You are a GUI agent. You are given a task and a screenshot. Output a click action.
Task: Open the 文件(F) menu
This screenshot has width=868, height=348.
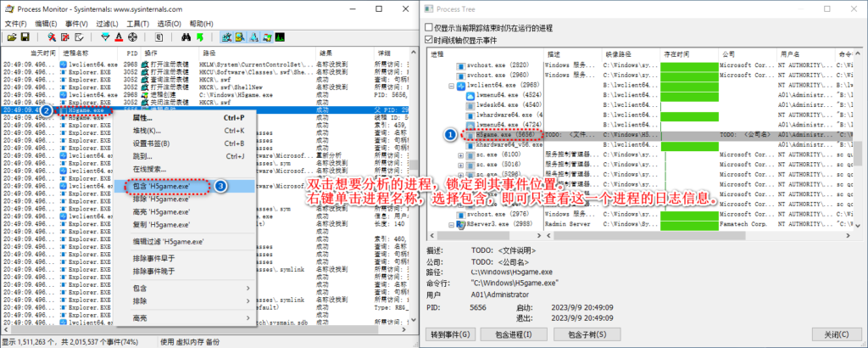pos(15,24)
